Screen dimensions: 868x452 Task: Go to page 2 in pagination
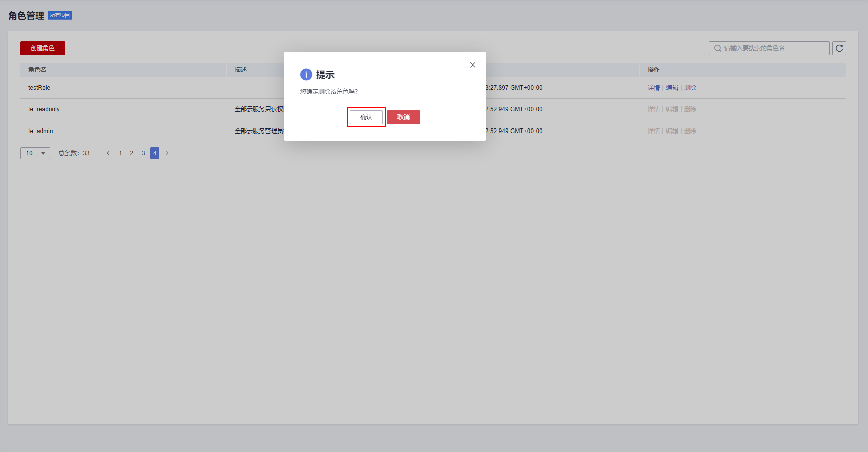point(132,153)
